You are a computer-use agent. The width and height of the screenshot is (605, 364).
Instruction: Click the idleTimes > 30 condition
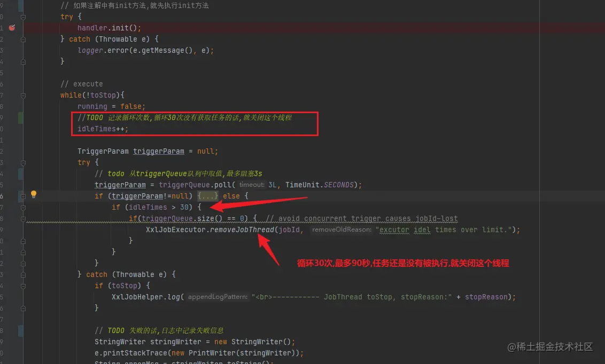coord(159,207)
